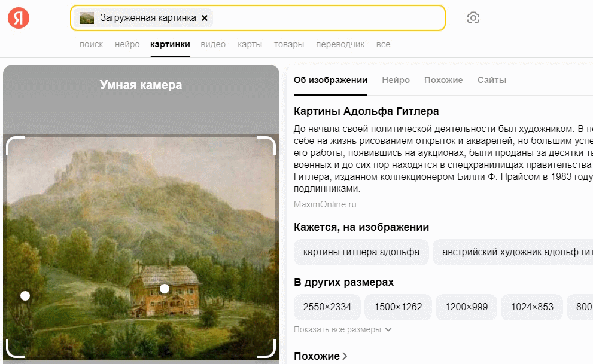
Task: Click the mountain landscape painting
Action: pyautogui.click(x=141, y=247)
